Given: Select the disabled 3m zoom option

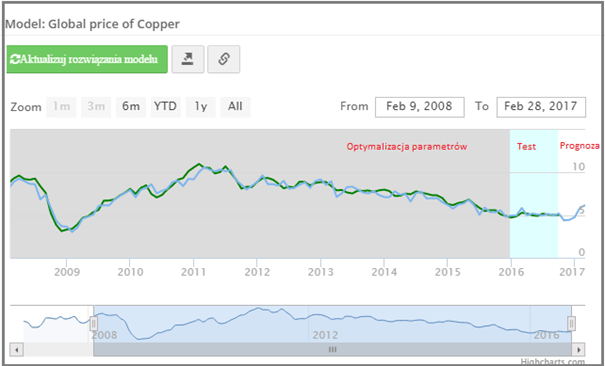Looking at the screenshot, I should (96, 107).
